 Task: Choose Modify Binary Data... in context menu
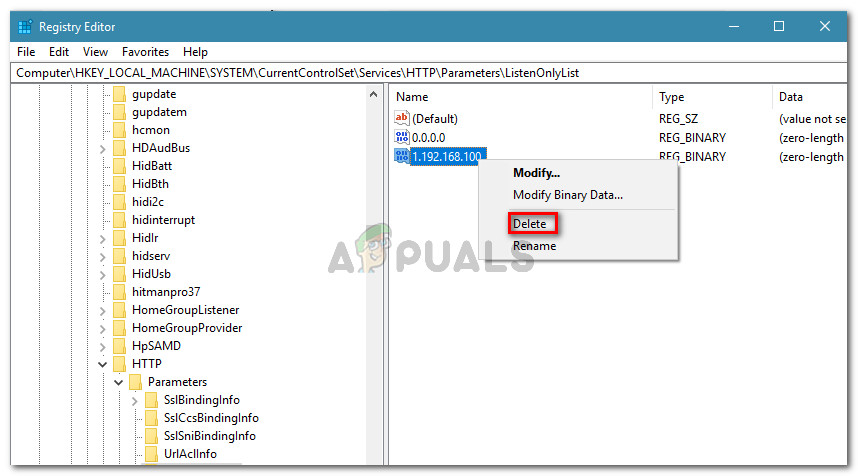click(x=567, y=195)
